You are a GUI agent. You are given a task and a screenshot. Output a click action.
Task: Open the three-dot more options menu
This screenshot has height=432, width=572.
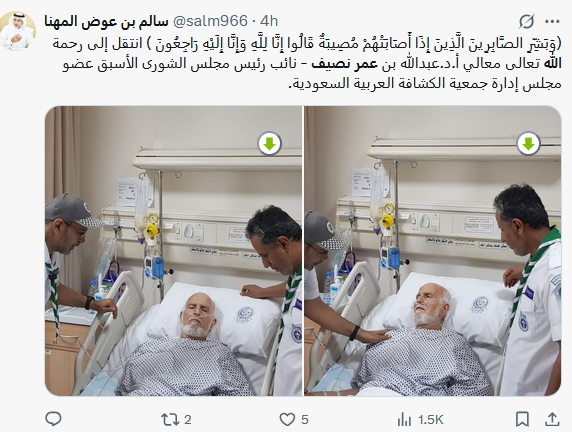[x=552, y=22]
